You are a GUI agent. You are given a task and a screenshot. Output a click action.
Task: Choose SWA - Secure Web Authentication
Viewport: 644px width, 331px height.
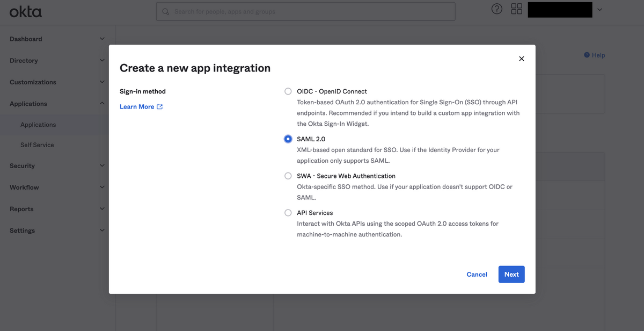(288, 176)
